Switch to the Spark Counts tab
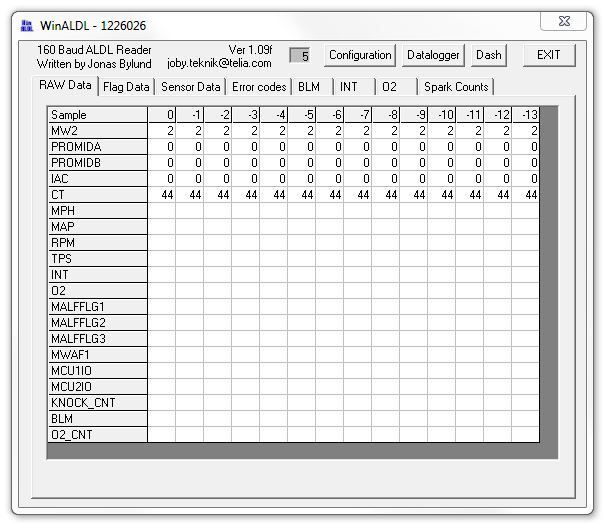Viewport: 604px width, 530px height. click(456, 87)
